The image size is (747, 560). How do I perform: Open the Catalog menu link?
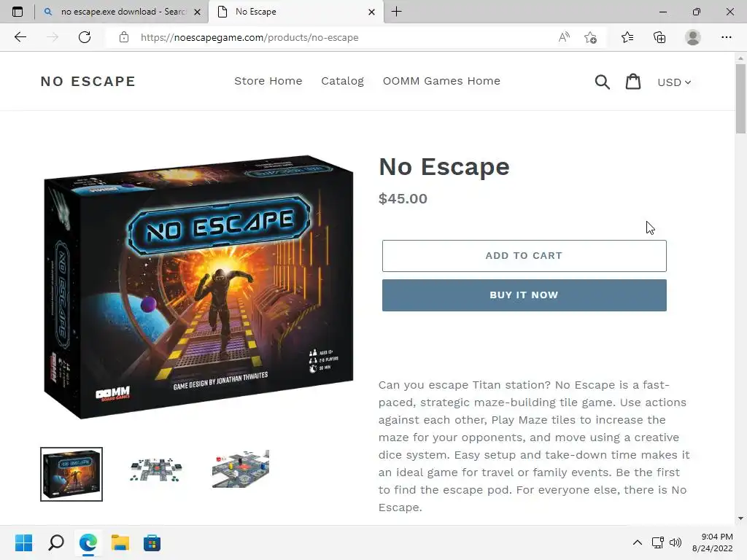[x=342, y=81]
